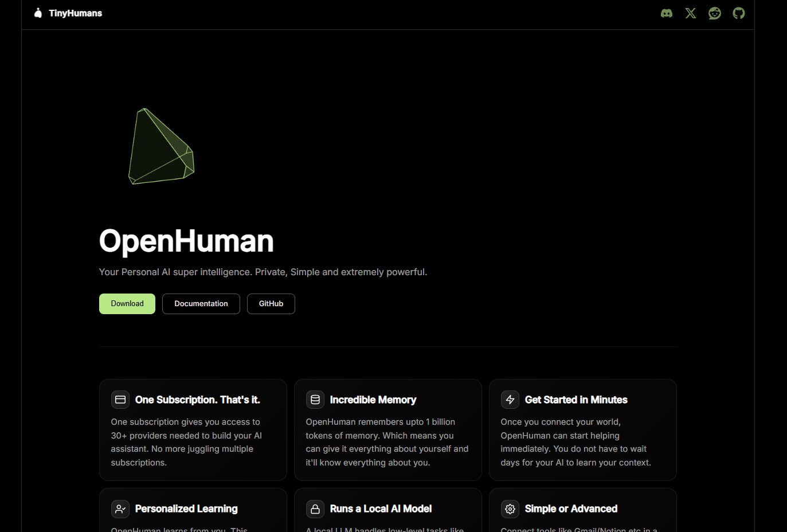Screen dimensions: 787x532
Task: Click the wireframe polyhedron graphic
Action: (x=161, y=146)
